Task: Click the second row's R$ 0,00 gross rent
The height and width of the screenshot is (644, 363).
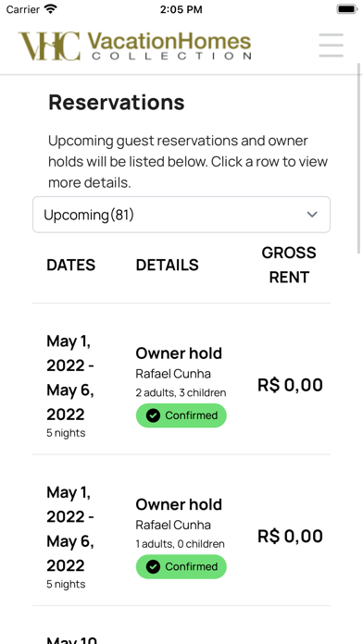Action: (x=290, y=537)
